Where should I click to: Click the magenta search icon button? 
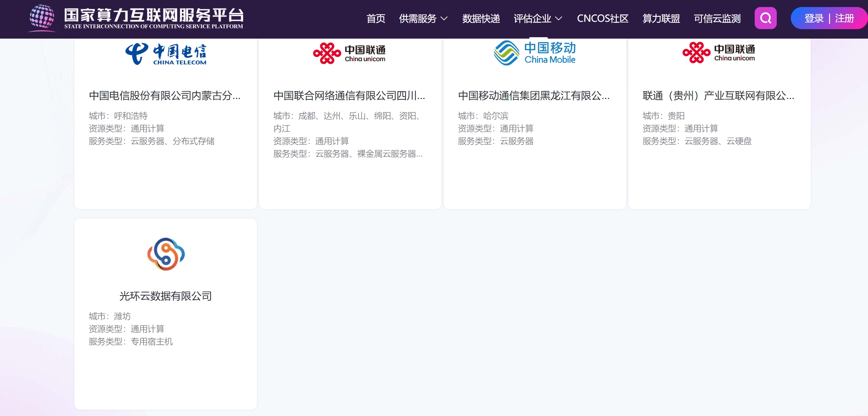pyautogui.click(x=765, y=18)
